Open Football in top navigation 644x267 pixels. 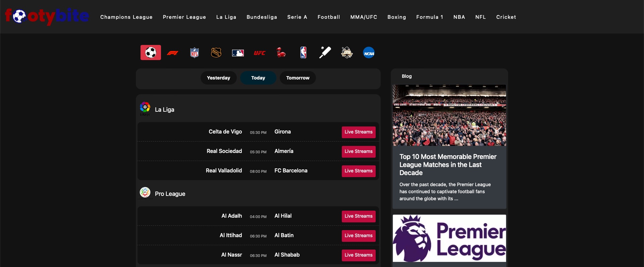[x=329, y=17]
